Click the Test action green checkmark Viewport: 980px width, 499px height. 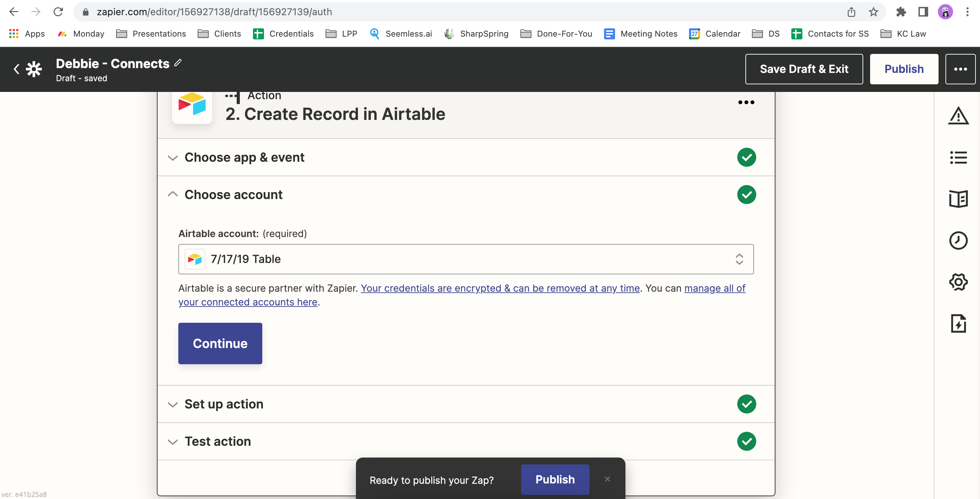point(746,441)
